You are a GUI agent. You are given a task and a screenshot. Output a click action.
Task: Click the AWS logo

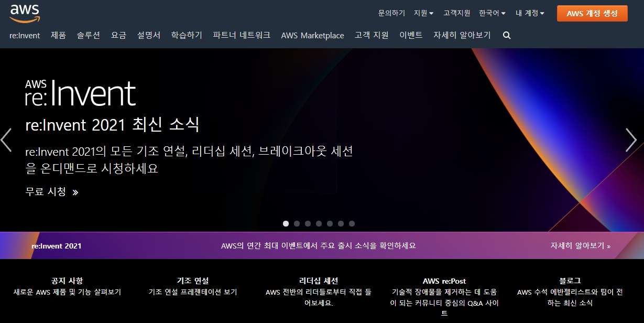tap(25, 13)
